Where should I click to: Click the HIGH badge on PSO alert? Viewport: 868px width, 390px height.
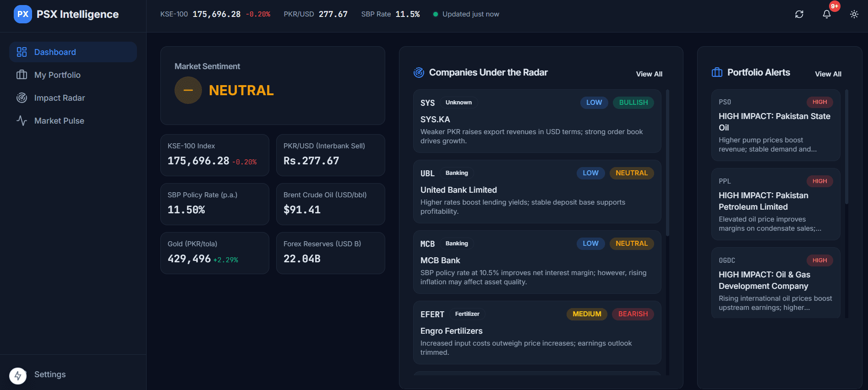click(819, 102)
